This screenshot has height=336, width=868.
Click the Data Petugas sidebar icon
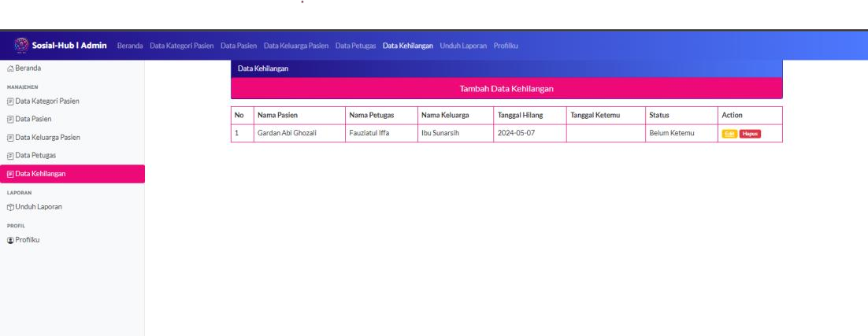tap(6, 156)
